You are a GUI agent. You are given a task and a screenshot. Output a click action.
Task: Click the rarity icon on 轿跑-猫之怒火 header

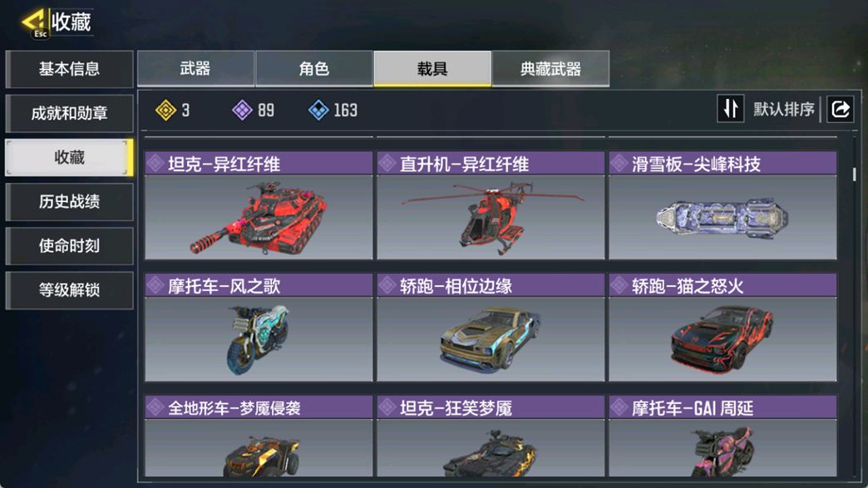click(619, 285)
